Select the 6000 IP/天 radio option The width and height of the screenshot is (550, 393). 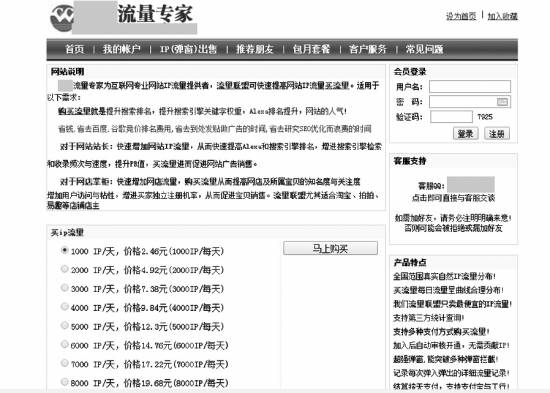pyautogui.click(x=65, y=344)
